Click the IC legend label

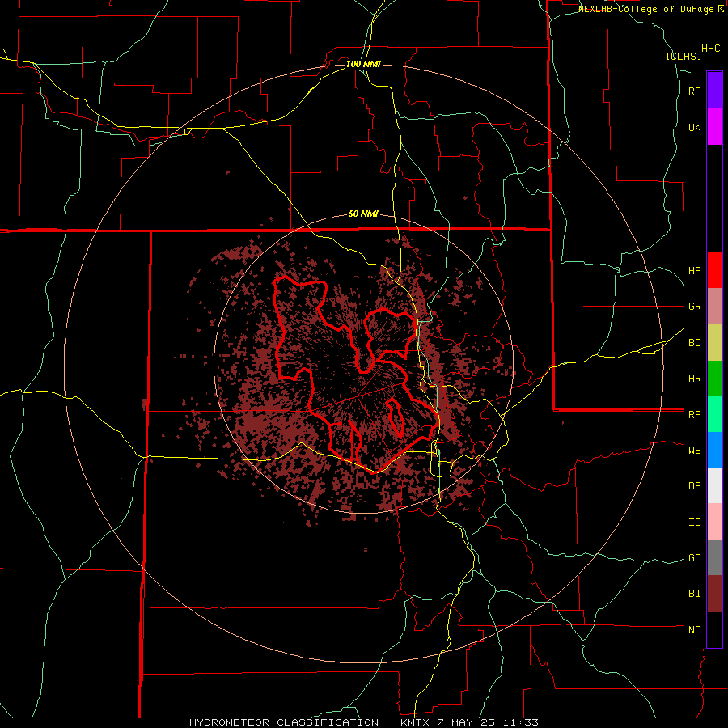[694, 523]
